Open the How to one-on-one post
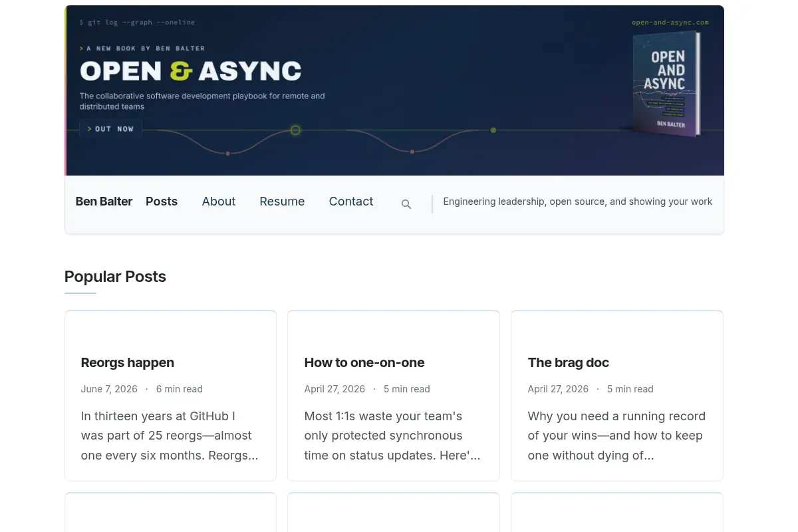The image size is (798, 532). tap(364, 362)
